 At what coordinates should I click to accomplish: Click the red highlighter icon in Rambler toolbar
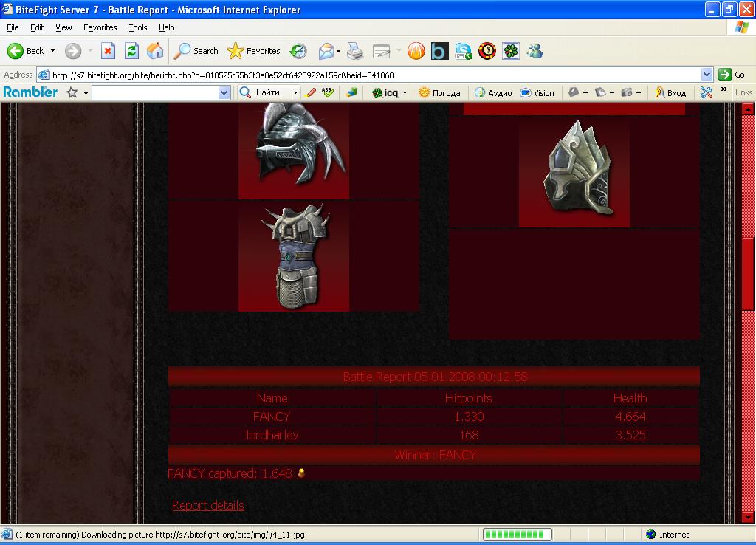(311, 92)
